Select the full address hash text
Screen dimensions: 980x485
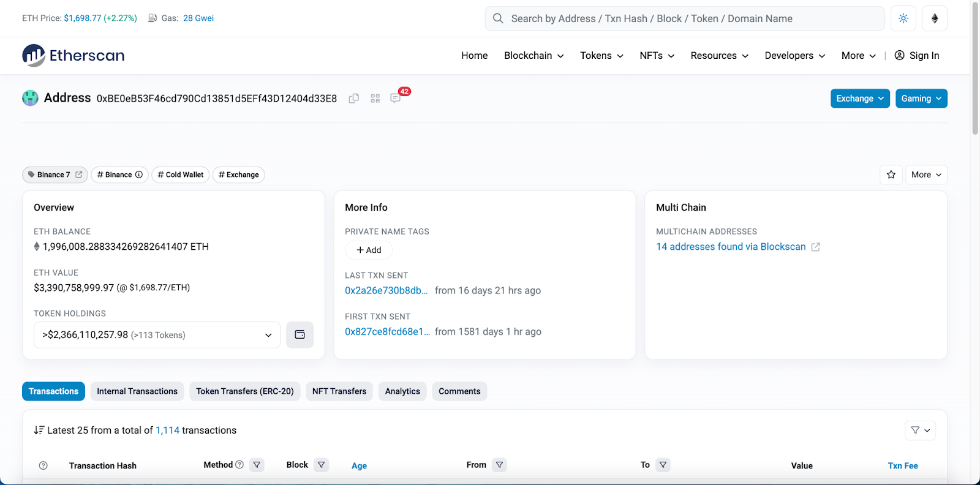point(217,99)
